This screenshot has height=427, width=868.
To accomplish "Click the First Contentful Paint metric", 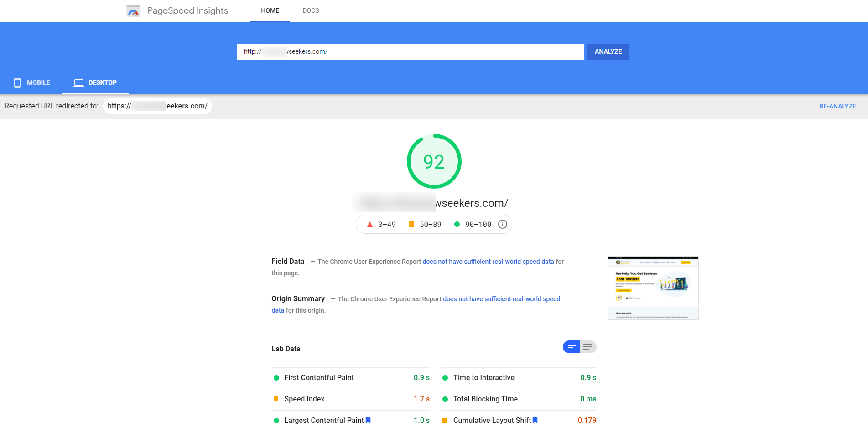I will [351, 378].
